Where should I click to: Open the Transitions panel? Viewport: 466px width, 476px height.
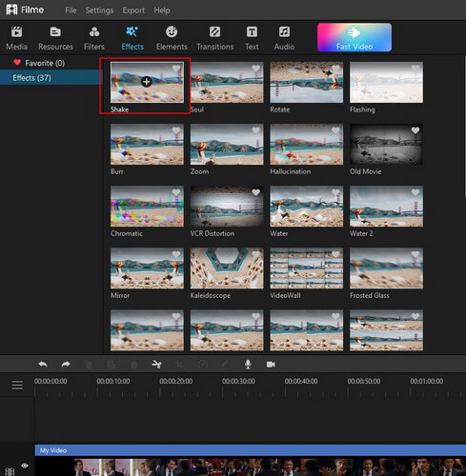(215, 38)
